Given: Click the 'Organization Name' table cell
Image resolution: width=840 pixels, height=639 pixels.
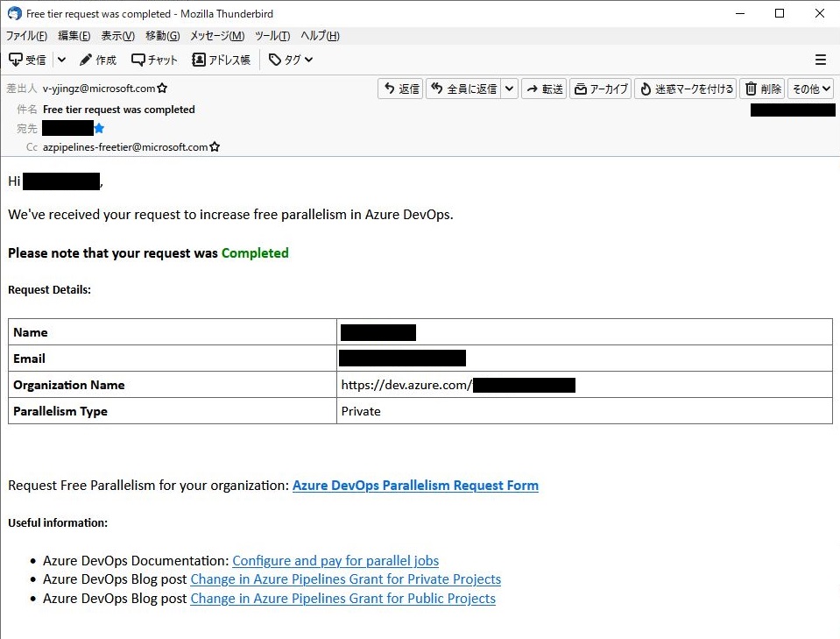Looking at the screenshot, I should pos(173,385).
